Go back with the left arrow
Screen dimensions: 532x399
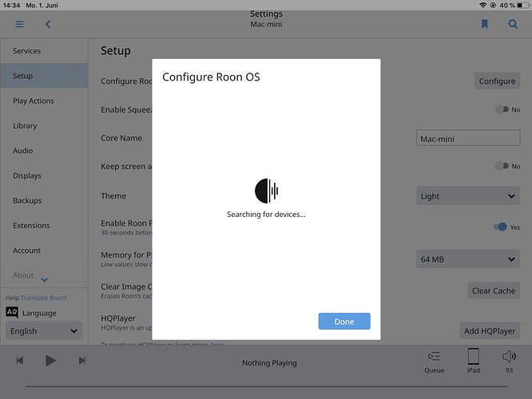pos(48,24)
